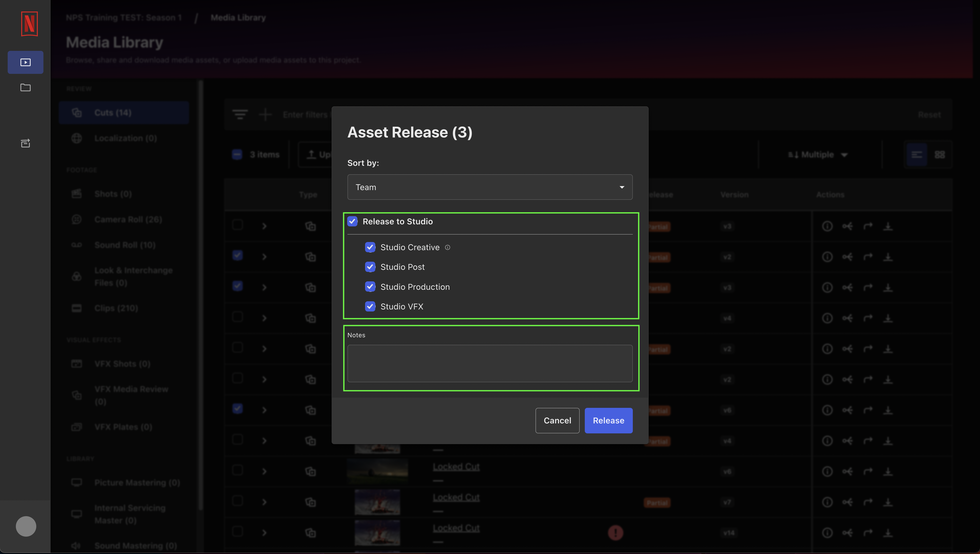Image resolution: width=980 pixels, height=554 pixels.
Task: Expand the third table row chevron
Action: 264,287
